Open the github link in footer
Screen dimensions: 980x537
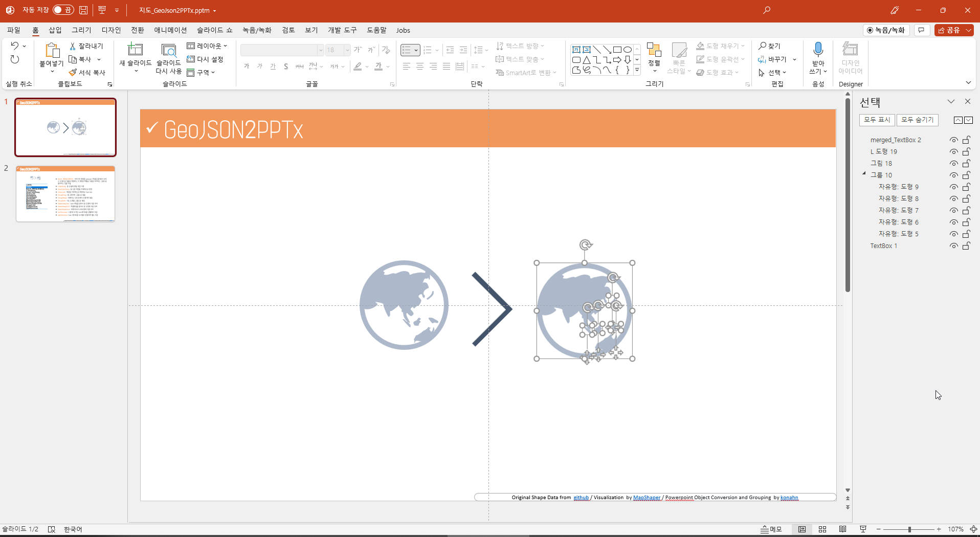tap(581, 498)
